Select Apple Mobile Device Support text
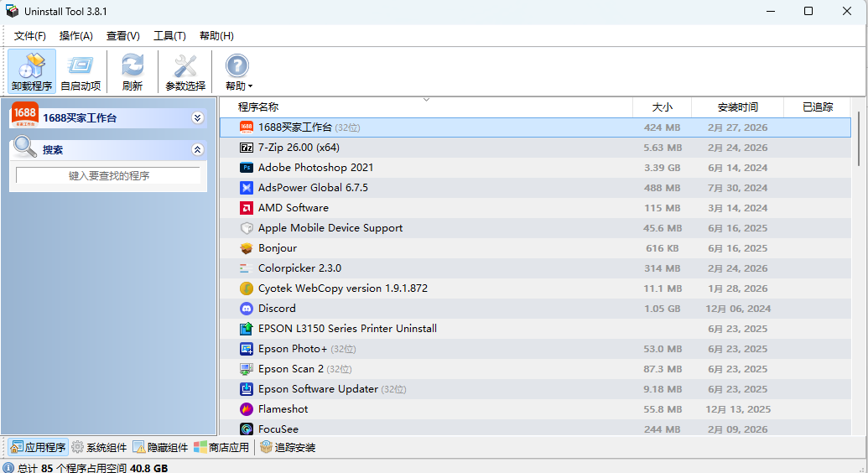Screen dimensions: 868x473 pyautogui.click(x=330, y=228)
